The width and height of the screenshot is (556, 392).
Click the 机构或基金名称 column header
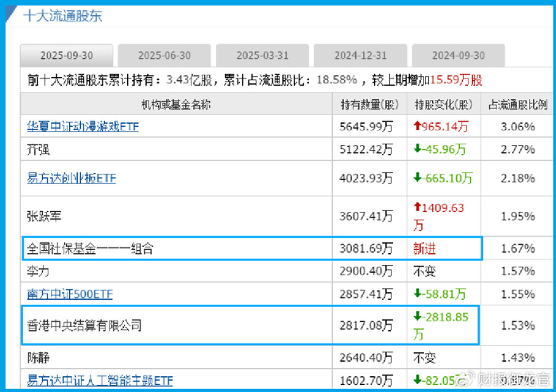click(176, 105)
